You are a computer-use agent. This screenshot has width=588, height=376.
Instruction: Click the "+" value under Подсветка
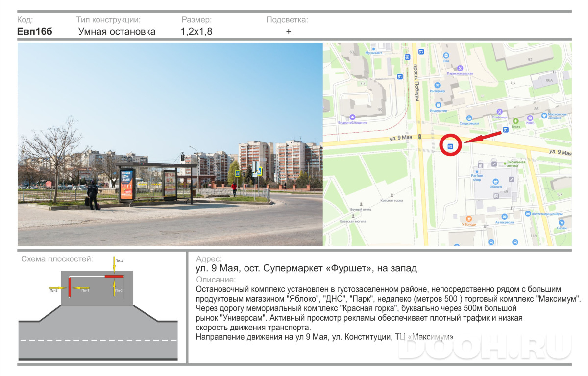(x=289, y=31)
